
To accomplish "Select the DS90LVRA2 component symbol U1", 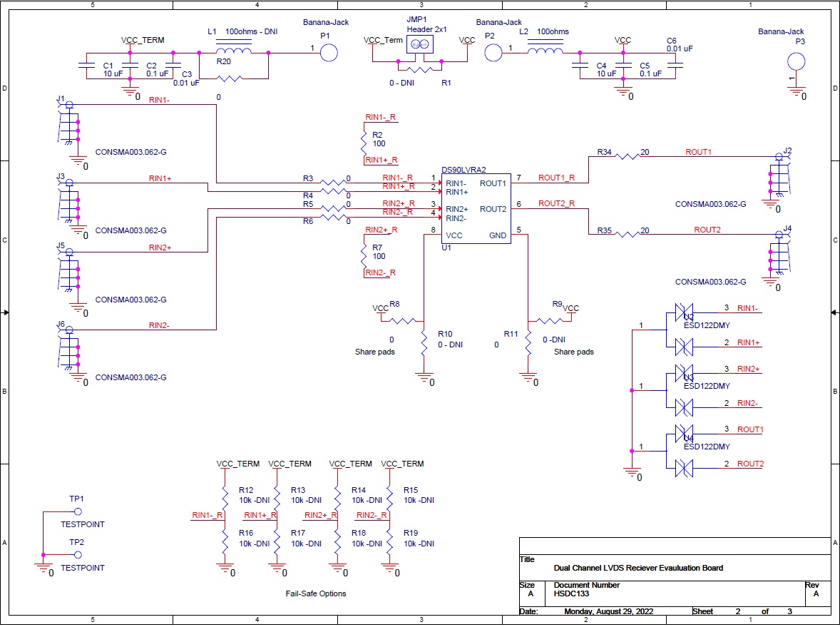I will (x=476, y=208).
